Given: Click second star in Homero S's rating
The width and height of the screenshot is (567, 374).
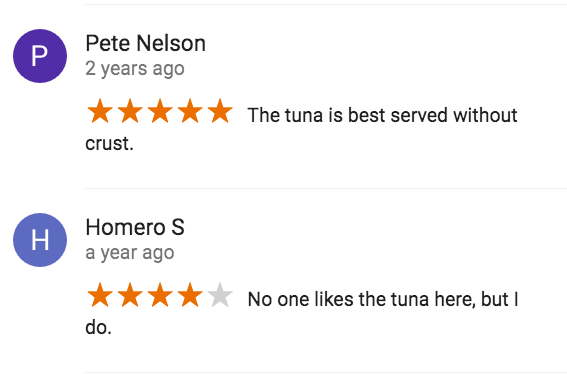Looking at the screenshot, I should 130,296.
